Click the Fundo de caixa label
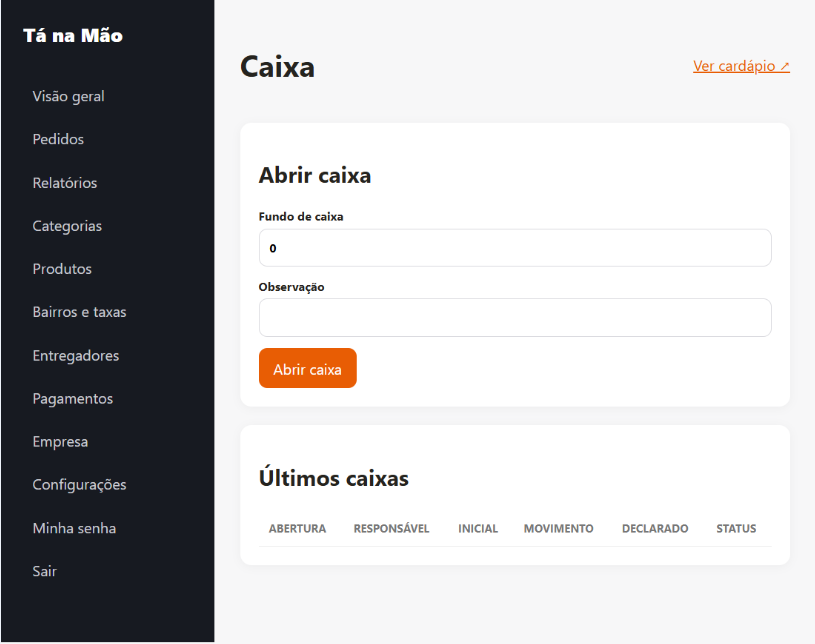The height and width of the screenshot is (644, 815). pyautogui.click(x=301, y=217)
